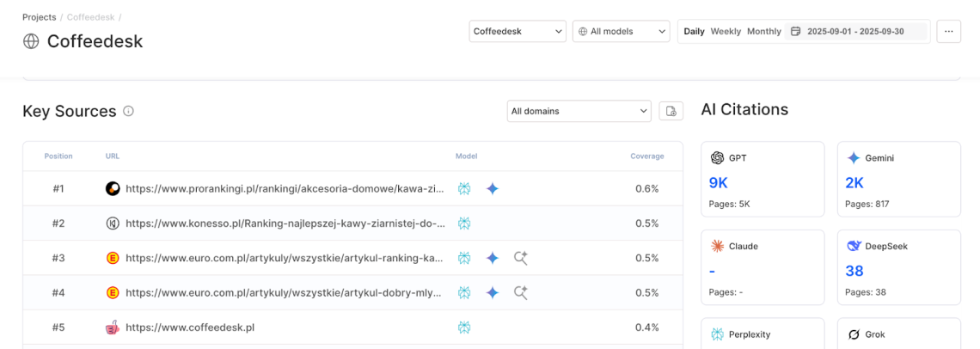Click the Gemini model icon in row #4
Image resolution: width=980 pixels, height=349 pixels.
493,293
